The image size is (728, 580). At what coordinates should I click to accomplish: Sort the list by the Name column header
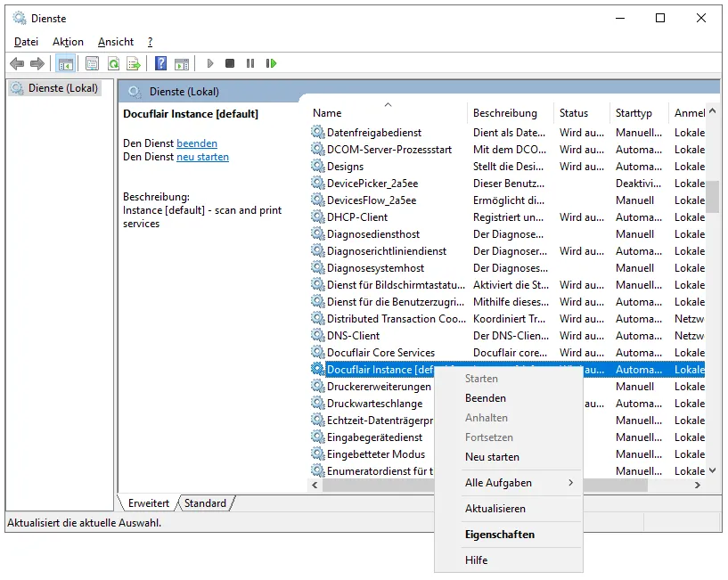[328, 113]
